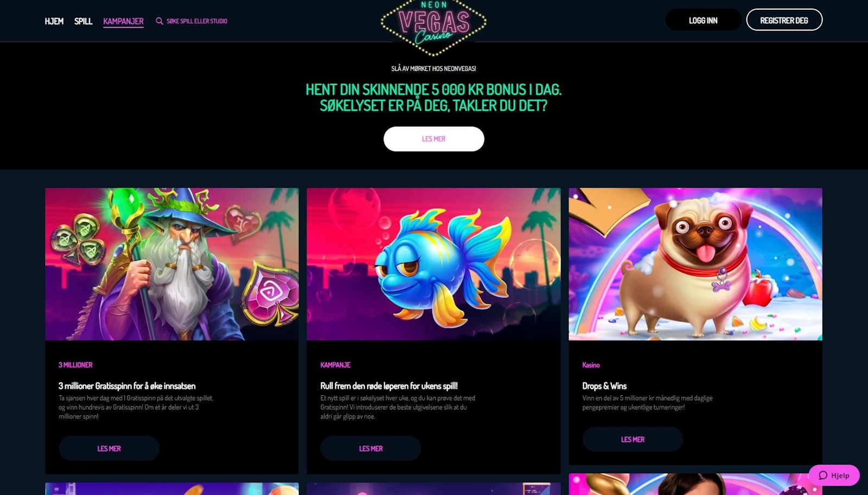The image size is (868, 495).
Task: Open the Hjelp chat bubble icon
Action: tap(823, 475)
